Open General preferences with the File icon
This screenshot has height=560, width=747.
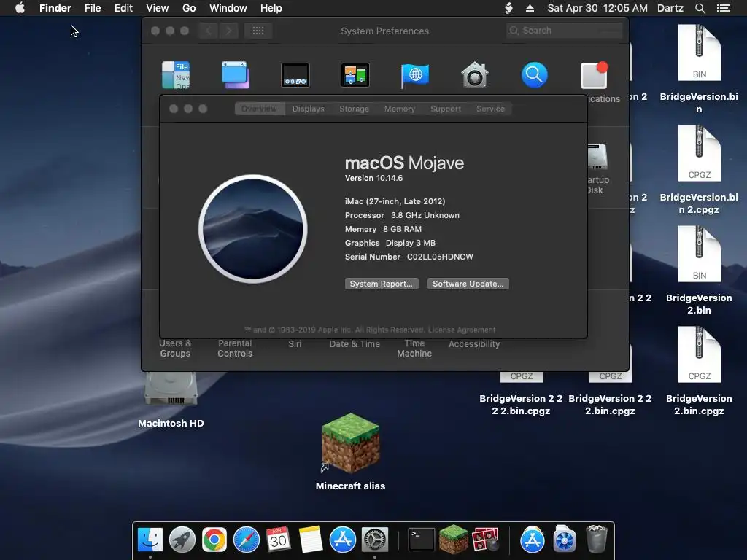click(x=176, y=75)
